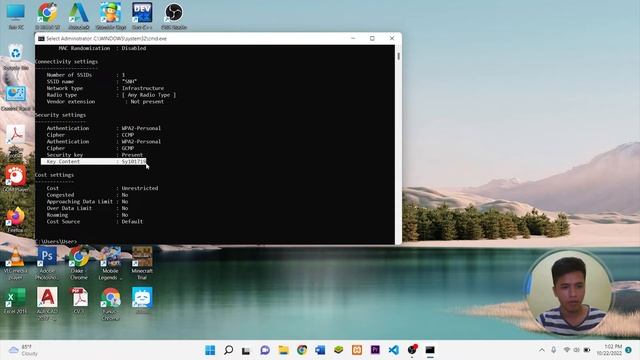
Task: Click the battery tray icon
Action: click(587, 350)
